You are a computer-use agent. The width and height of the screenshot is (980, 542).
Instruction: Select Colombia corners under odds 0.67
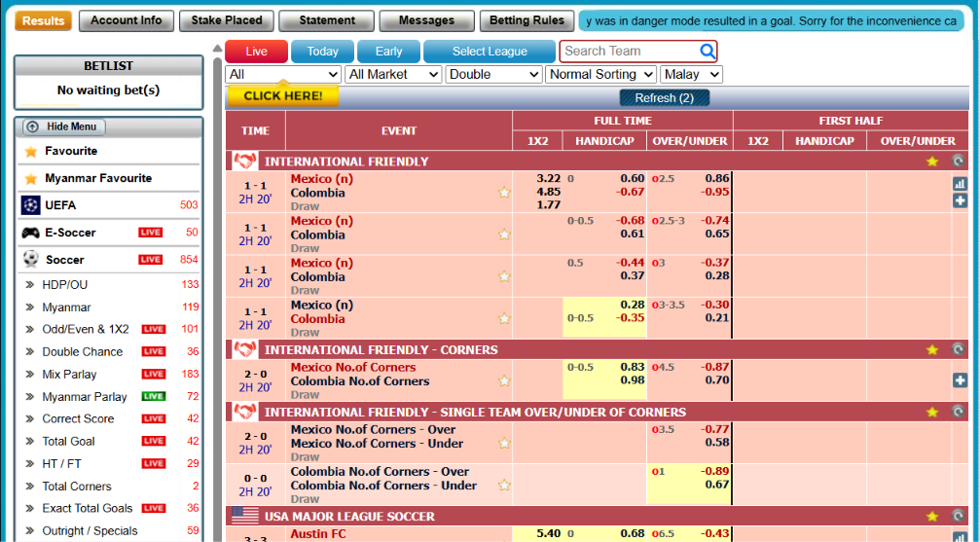point(717,485)
